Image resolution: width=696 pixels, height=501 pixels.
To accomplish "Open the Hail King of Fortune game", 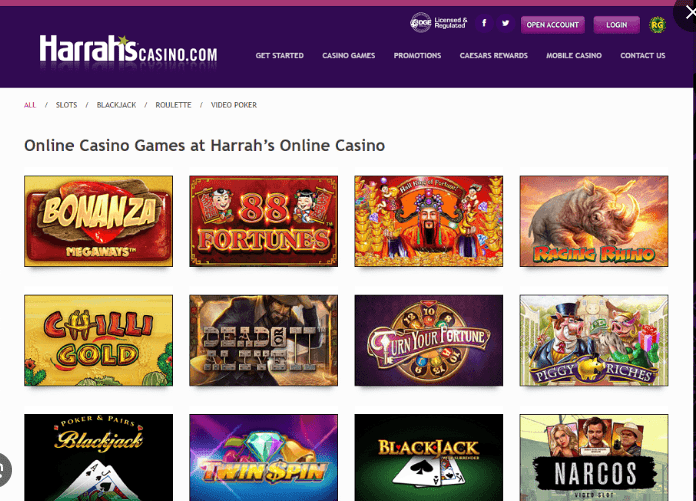I will (429, 221).
